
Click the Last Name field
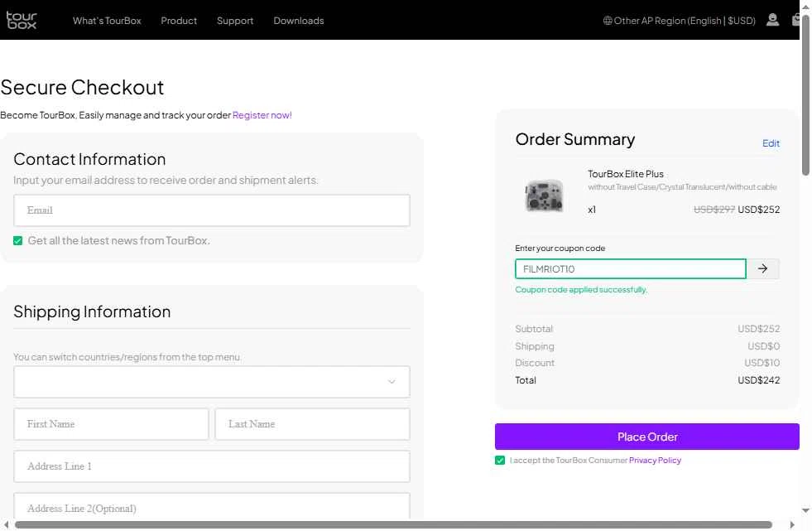click(x=312, y=424)
